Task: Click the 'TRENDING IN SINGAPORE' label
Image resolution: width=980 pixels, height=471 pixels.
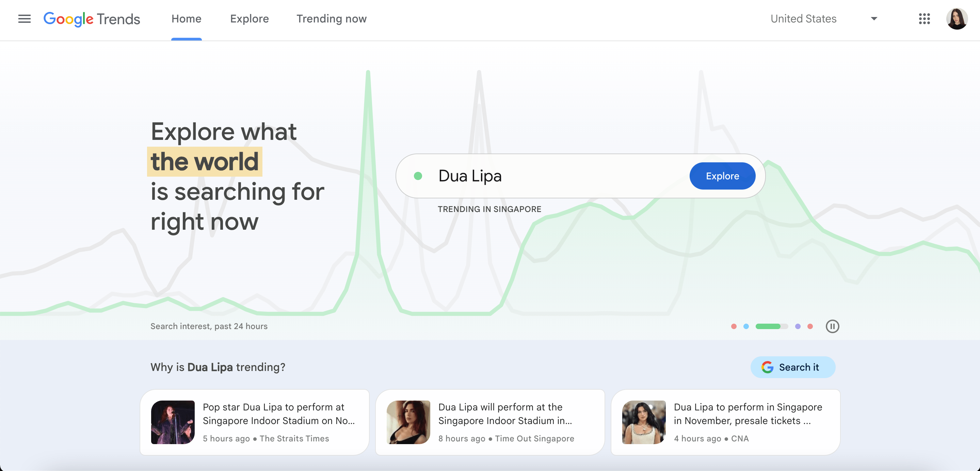Action: point(489,209)
